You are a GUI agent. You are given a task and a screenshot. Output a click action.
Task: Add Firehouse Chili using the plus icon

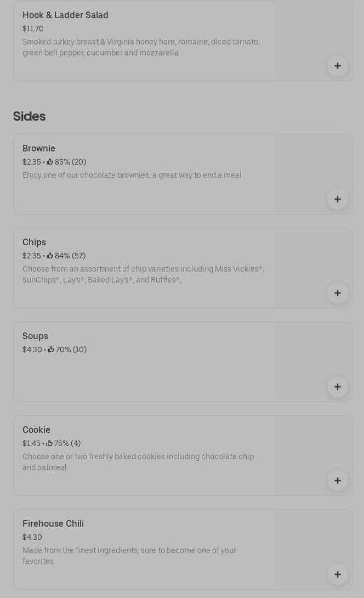pyautogui.click(x=338, y=574)
